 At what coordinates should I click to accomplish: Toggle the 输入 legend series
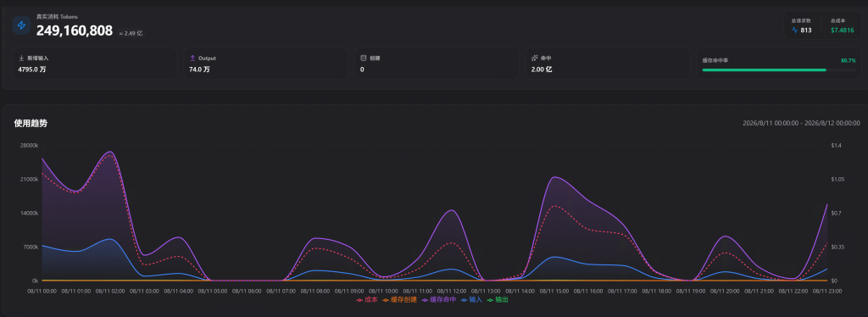tap(471, 300)
